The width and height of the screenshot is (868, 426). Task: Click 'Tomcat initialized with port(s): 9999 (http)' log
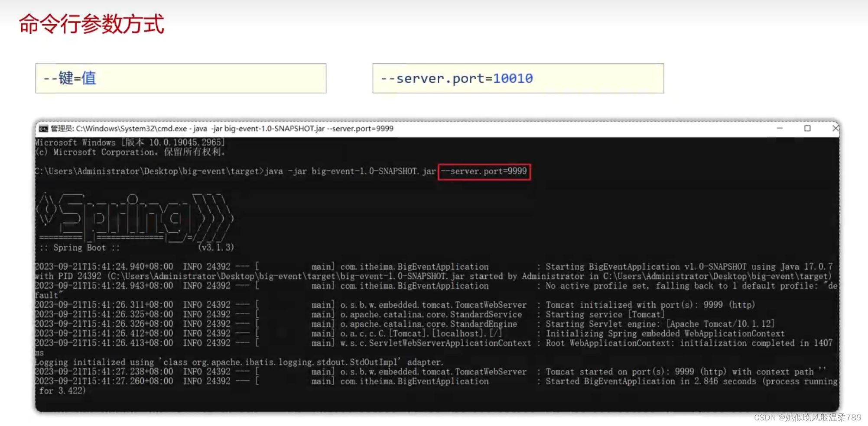click(x=650, y=305)
